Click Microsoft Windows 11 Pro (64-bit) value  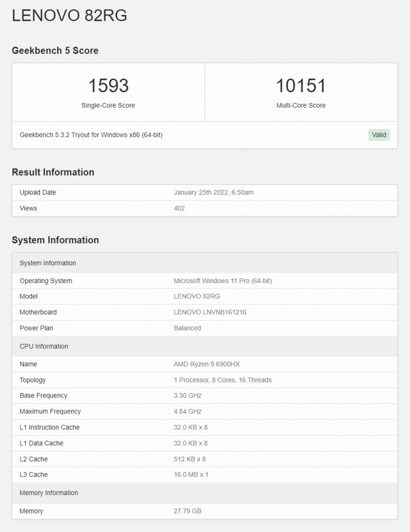223,281
